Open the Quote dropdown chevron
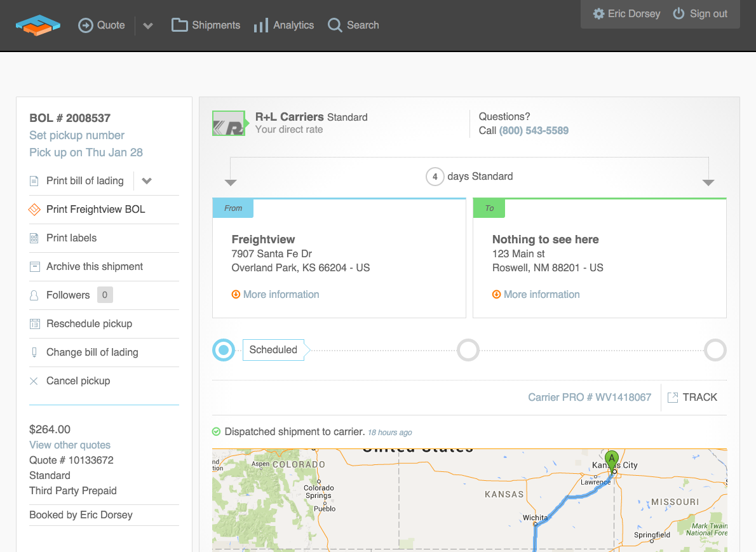The height and width of the screenshot is (552, 756). click(x=148, y=25)
